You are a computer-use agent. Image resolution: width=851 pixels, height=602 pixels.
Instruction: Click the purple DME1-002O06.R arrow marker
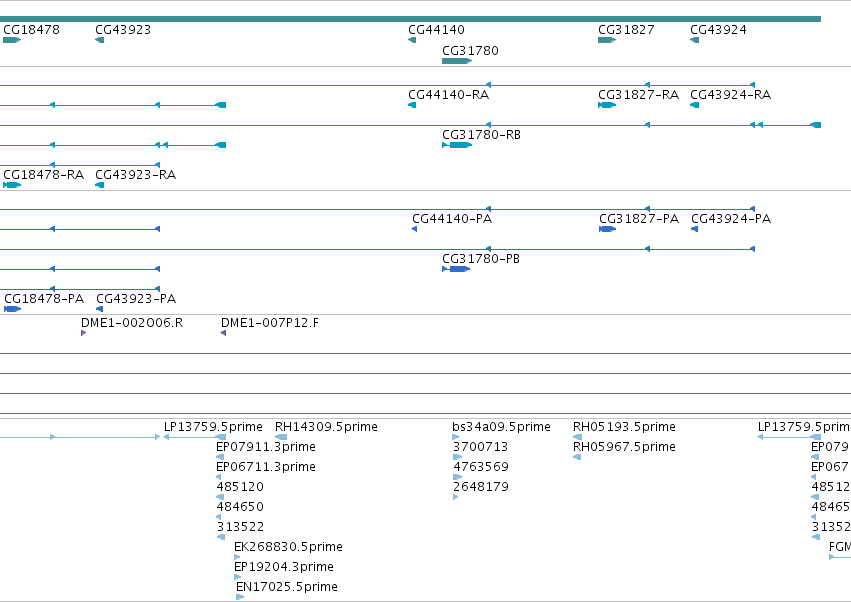tap(84, 333)
